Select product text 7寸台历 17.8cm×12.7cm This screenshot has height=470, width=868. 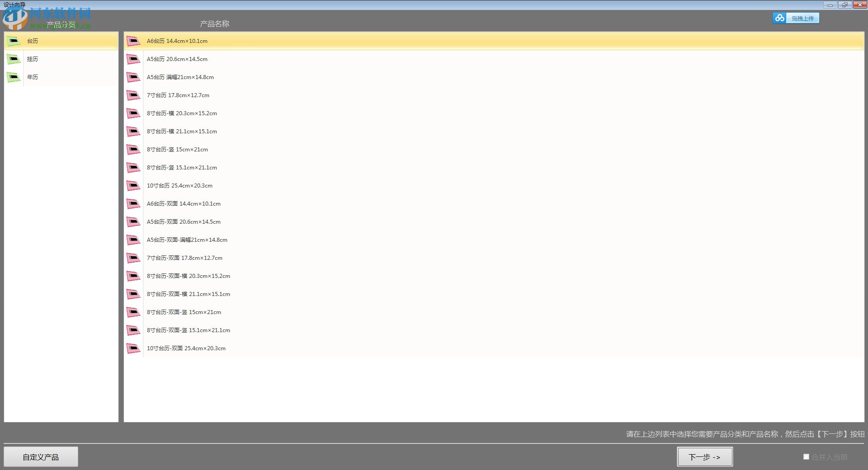[178, 95]
